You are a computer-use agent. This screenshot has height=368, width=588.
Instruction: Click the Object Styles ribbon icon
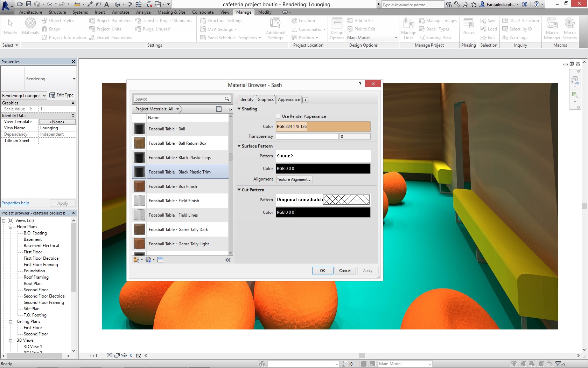point(44,21)
